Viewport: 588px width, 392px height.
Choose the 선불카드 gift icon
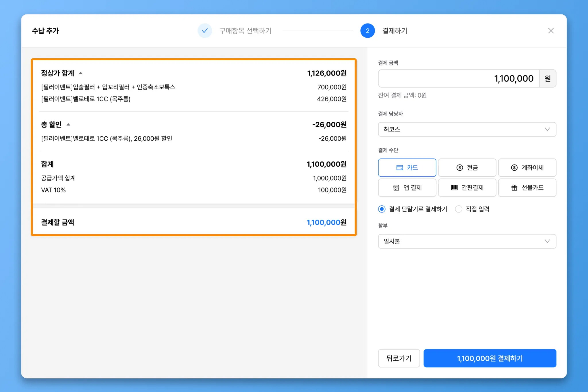(x=514, y=188)
